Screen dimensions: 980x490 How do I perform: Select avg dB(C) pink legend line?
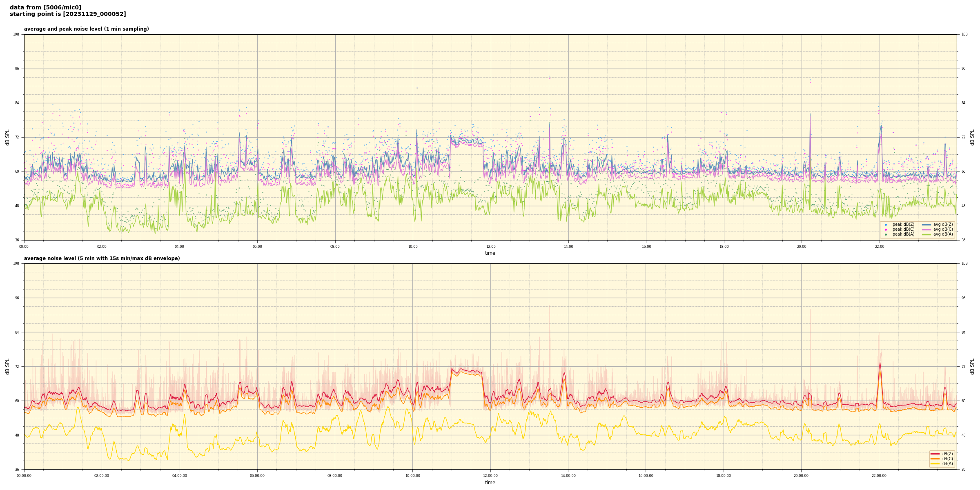click(x=926, y=229)
